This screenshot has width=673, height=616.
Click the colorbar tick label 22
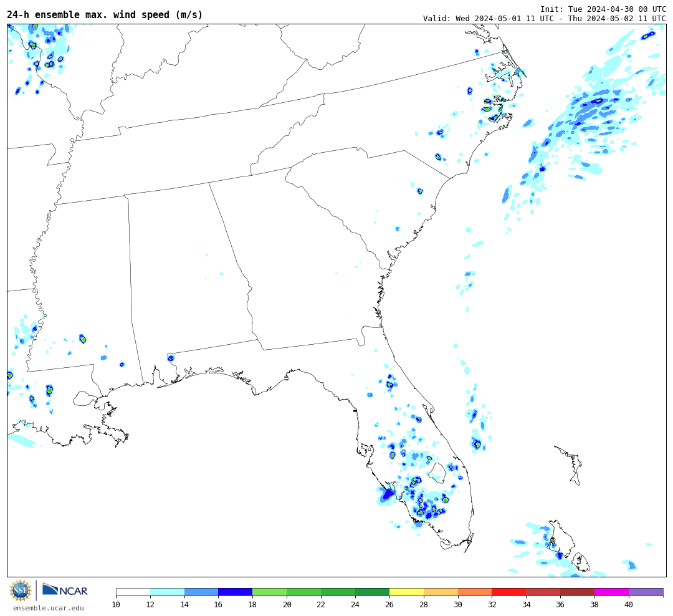click(x=321, y=605)
